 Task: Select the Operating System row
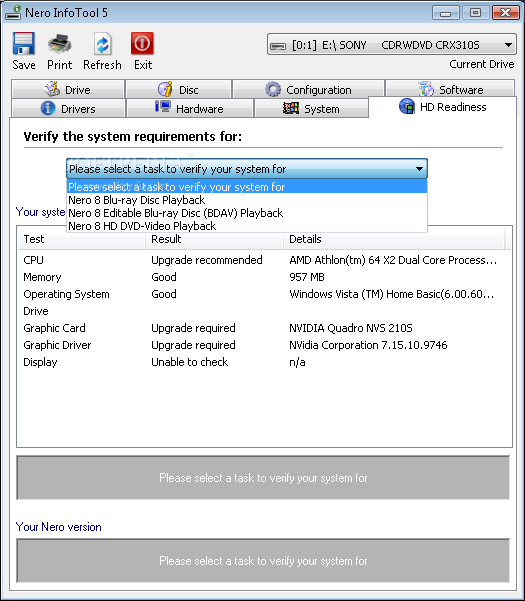tap(264, 294)
